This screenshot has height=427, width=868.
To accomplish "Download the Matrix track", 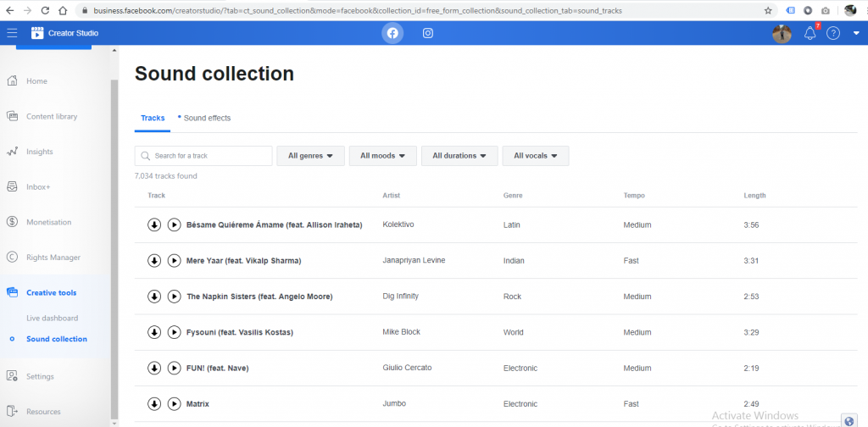I will click(x=154, y=404).
